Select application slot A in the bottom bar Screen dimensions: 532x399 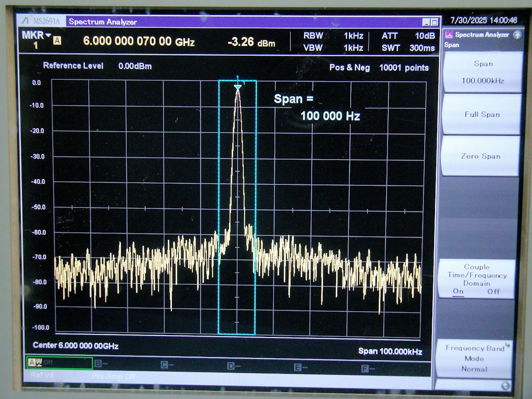[x=59, y=363]
